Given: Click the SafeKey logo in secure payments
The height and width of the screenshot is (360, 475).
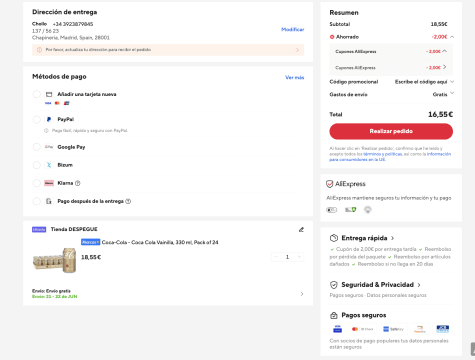Looking at the screenshot, I should pyautogui.click(x=393, y=329).
